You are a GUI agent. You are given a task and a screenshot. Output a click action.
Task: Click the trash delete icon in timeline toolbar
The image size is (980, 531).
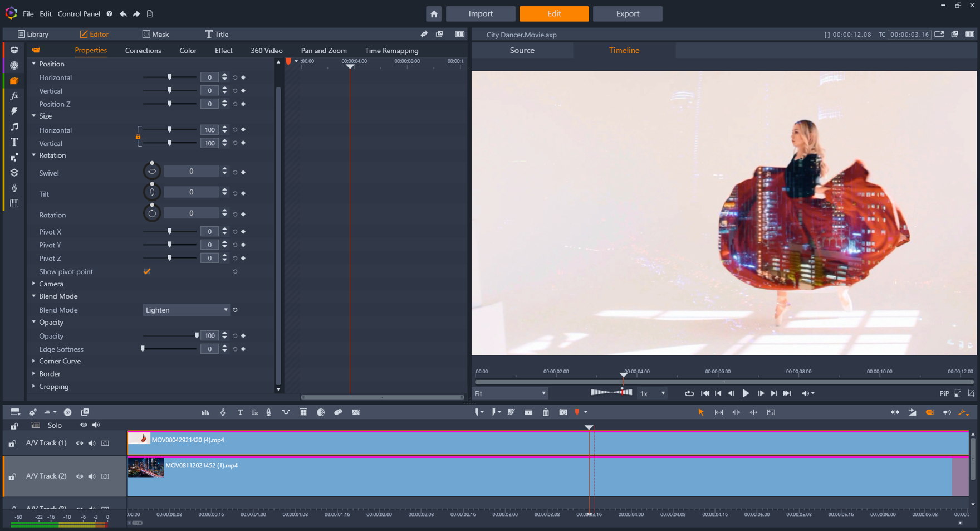pos(546,412)
